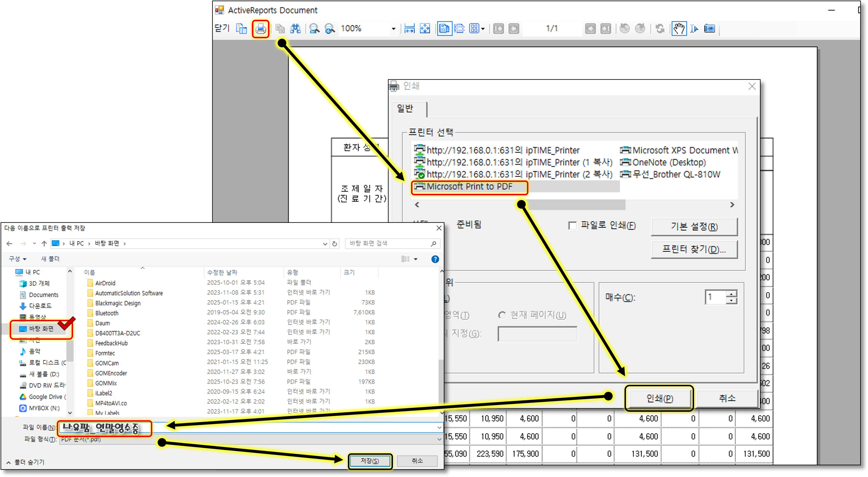868x477 pixels.
Task: Open the 구성 dropdown in the save dialog
Action: pos(17,259)
